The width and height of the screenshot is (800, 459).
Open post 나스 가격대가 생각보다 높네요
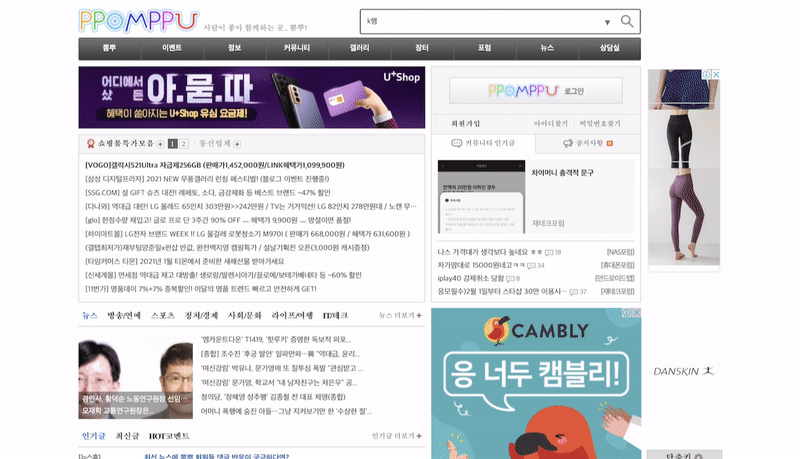[x=483, y=252]
